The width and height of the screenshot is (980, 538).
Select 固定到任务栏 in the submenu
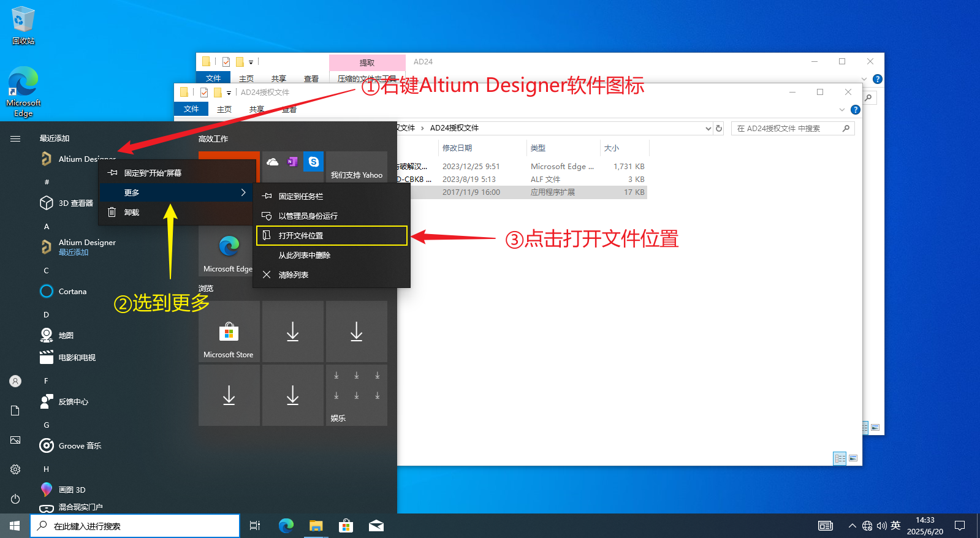(332, 196)
